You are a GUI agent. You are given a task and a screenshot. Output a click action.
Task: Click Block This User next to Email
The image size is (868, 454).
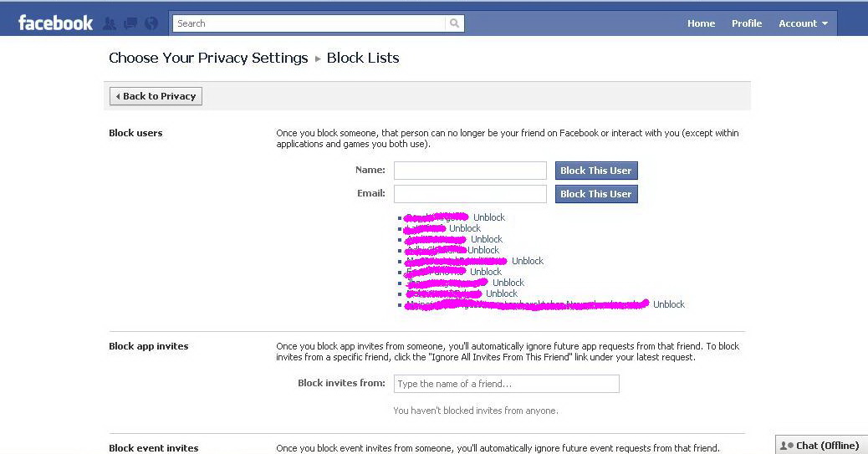pyautogui.click(x=596, y=194)
